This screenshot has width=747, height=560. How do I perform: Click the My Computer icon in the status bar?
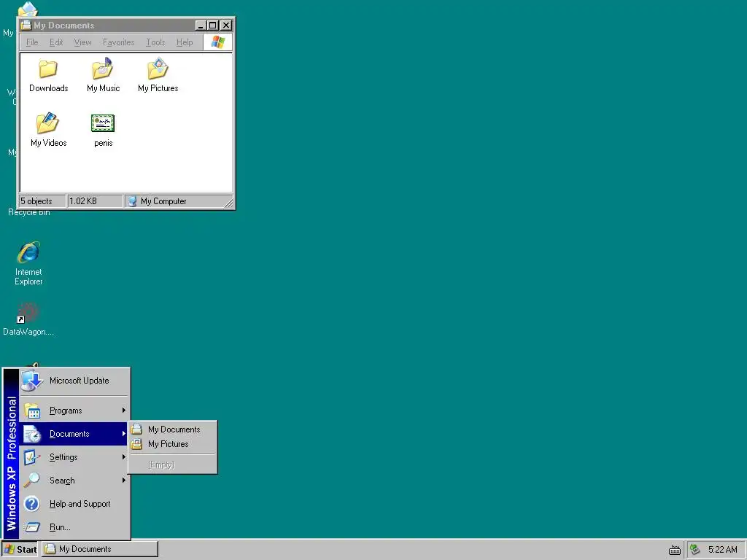tap(132, 201)
